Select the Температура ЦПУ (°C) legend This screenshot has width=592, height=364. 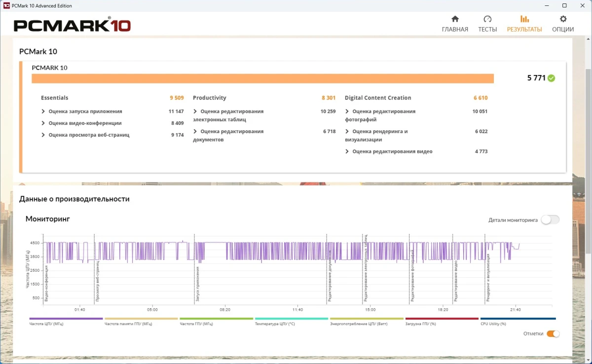pyautogui.click(x=291, y=322)
